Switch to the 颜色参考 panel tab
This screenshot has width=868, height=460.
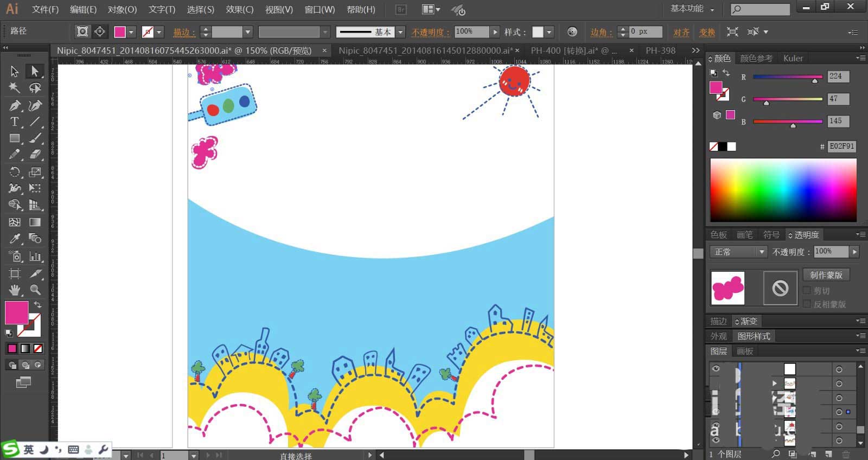[x=756, y=59]
